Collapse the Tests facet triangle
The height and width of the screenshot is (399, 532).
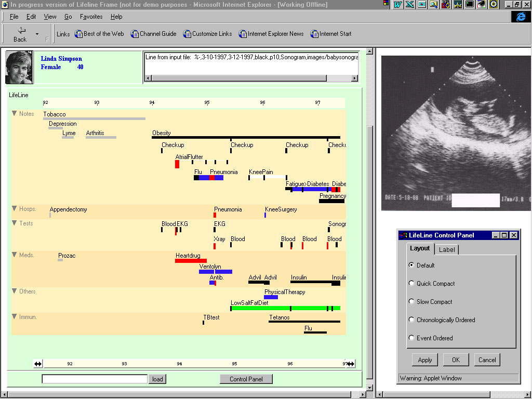[x=14, y=223]
